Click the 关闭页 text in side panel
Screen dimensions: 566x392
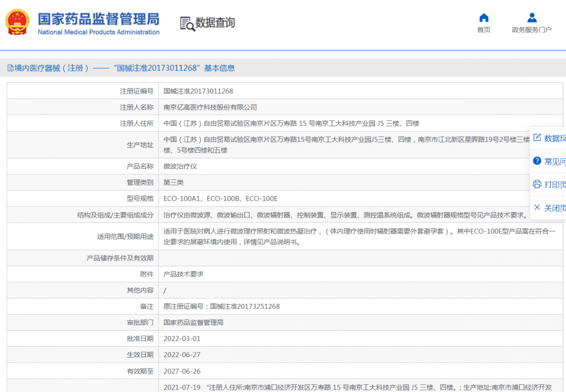click(x=555, y=208)
